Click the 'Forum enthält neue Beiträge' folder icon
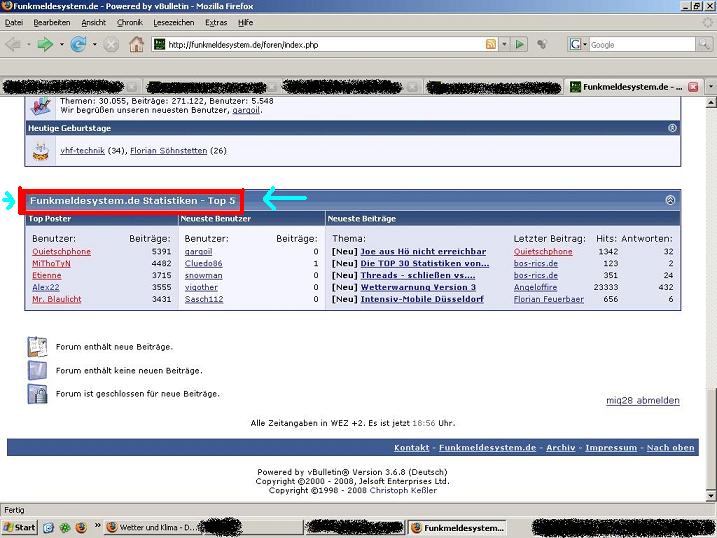Screen dimensions: 717x538 37,346
